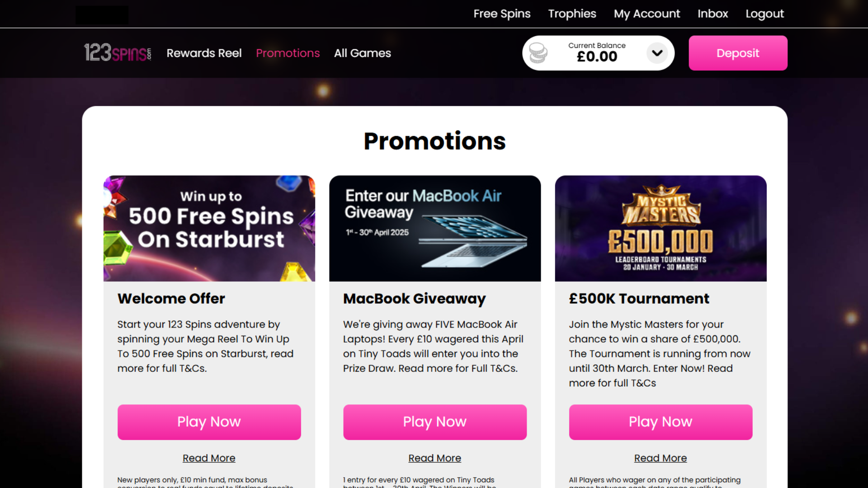
Task: Open the Mystic Masters tournament banner
Action: [660, 228]
